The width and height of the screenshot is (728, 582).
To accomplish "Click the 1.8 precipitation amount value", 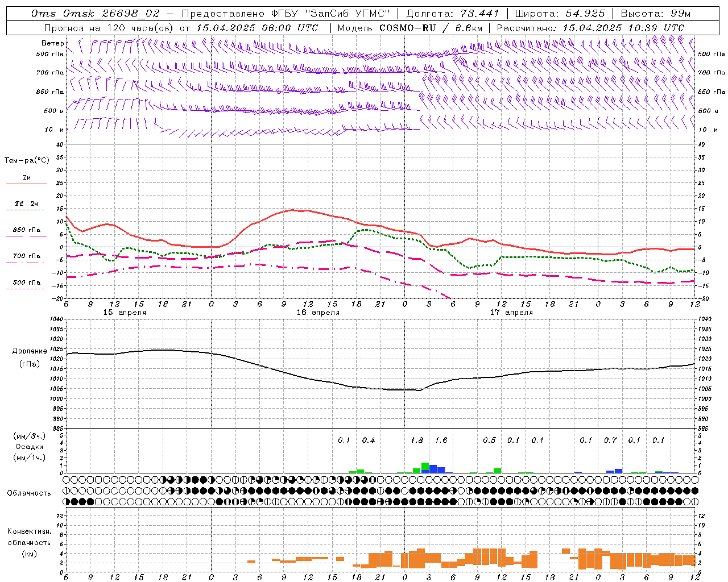I will click(x=417, y=440).
